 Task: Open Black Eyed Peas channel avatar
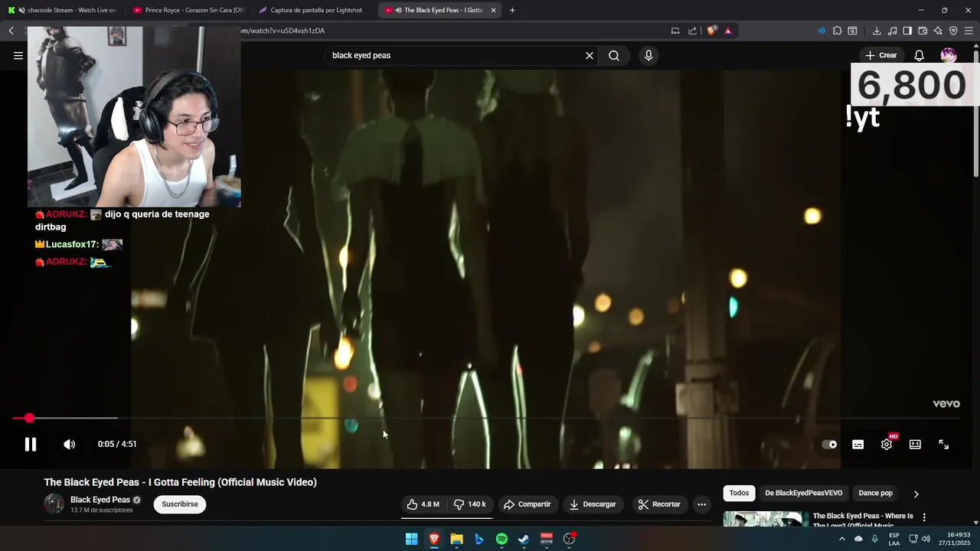[54, 504]
